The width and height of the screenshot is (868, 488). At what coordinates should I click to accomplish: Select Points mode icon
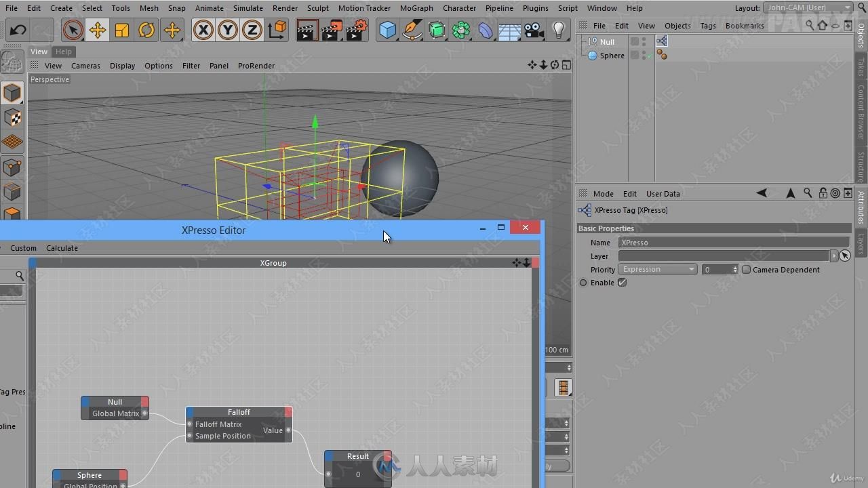coord(12,167)
